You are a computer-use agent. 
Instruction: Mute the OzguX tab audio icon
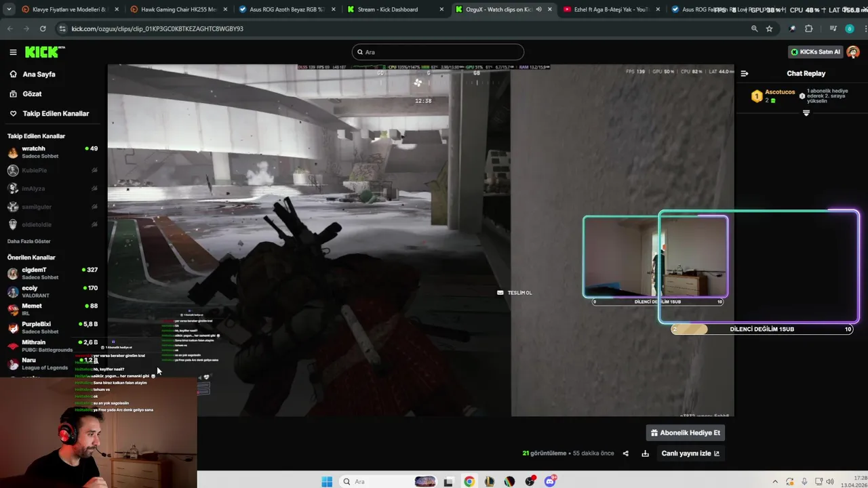coord(538,9)
